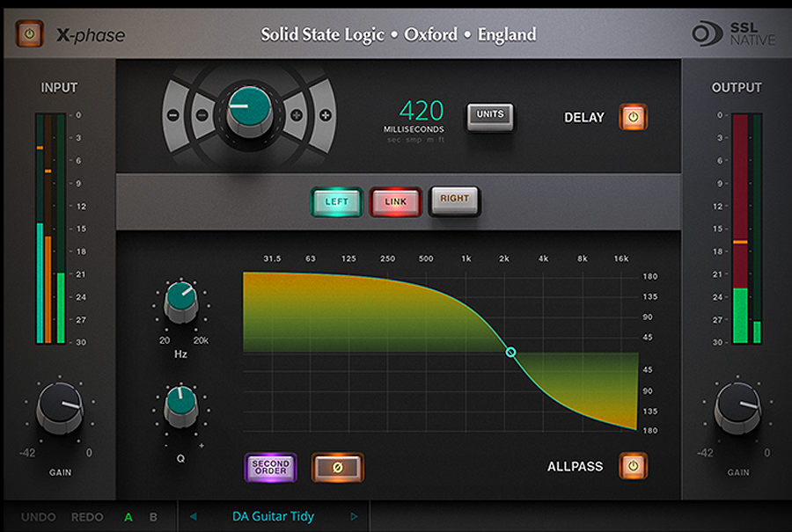This screenshot has width=792, height=532.
Task: Click the 'MILLISECONDS' units label
Action: 414,129
